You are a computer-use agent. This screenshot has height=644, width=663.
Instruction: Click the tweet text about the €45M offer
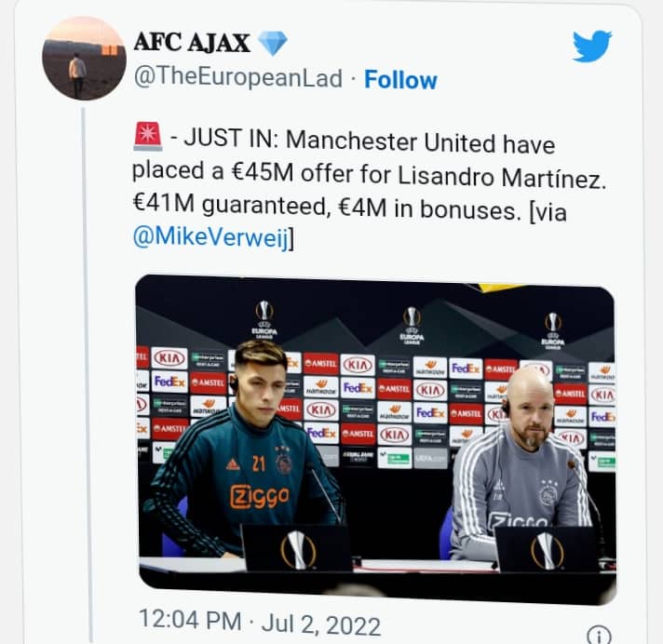click(369, 189)
